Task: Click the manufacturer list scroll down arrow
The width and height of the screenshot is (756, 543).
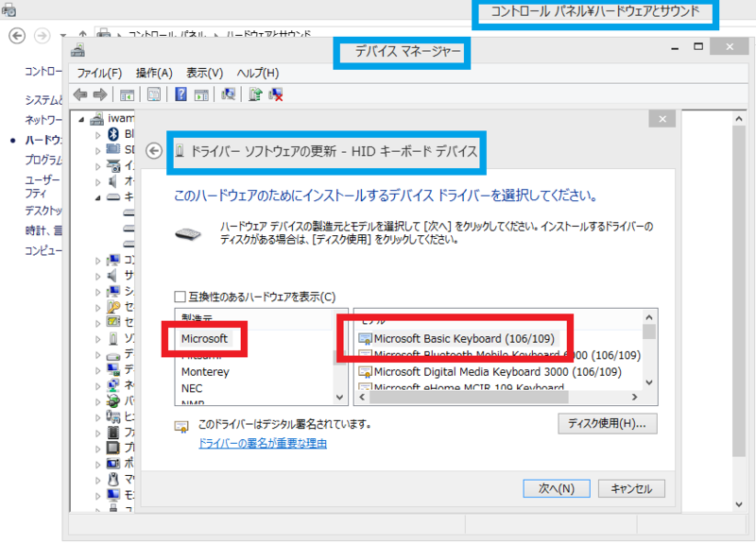Action: [340, 397]
